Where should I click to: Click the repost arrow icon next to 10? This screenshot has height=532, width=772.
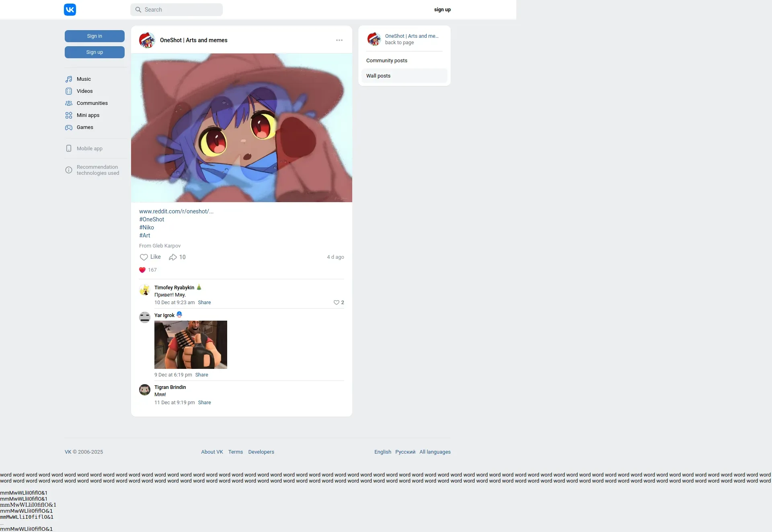pyautogui.click(x=173, y=257)
